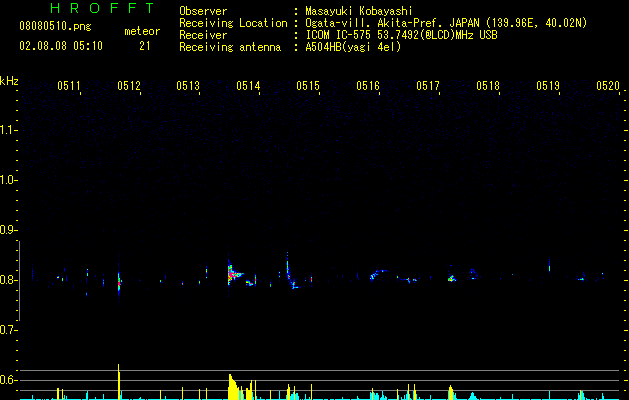629x400 pixels.
Task: Click the 0513 time marker
Action: point(188,86)
